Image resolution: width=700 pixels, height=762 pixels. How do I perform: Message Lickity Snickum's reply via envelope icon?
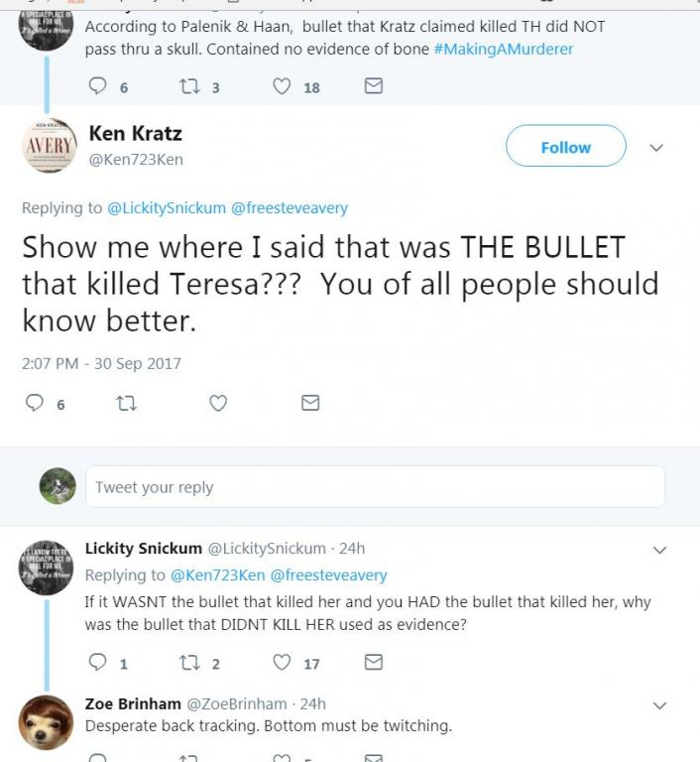[374, 662]
